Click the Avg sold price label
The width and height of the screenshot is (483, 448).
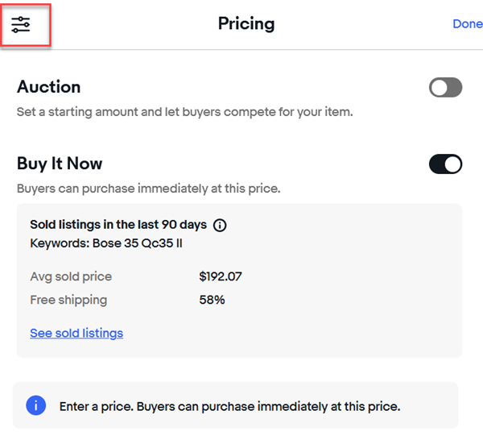click(71, 276)
